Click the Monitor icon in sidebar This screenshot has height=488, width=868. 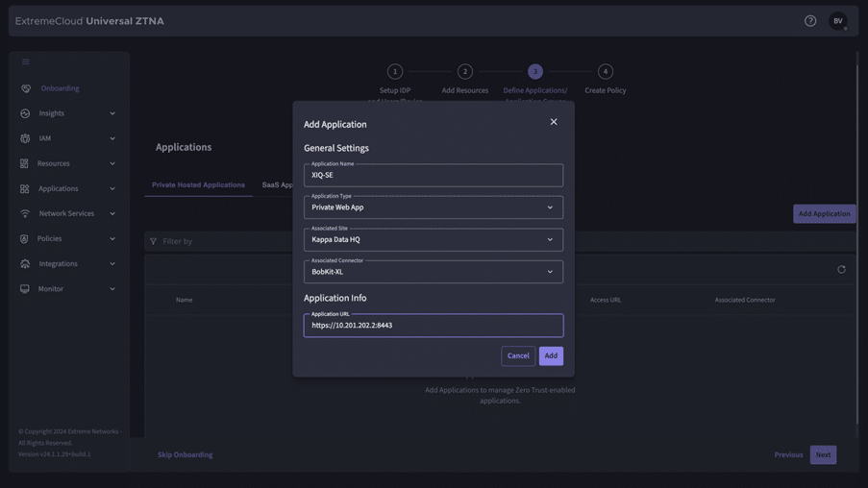(25, 289)
